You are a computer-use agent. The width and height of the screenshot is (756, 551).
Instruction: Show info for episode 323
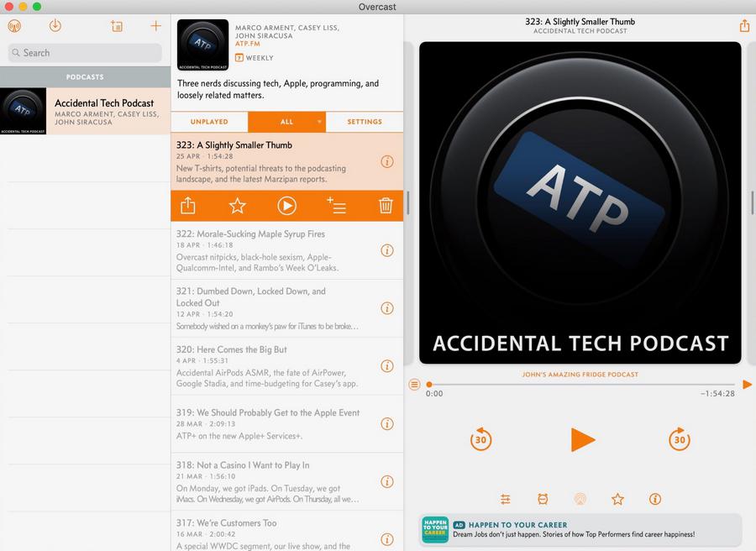[387, 161]
